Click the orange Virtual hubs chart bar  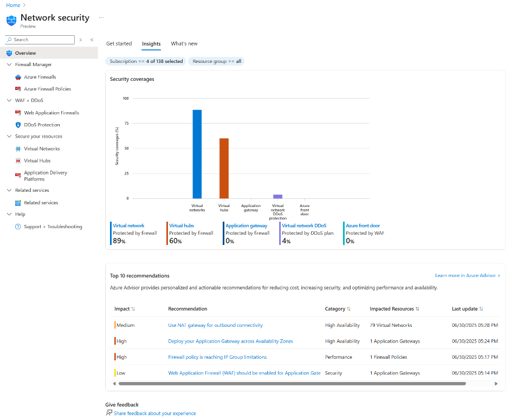[x=224, y=169]
